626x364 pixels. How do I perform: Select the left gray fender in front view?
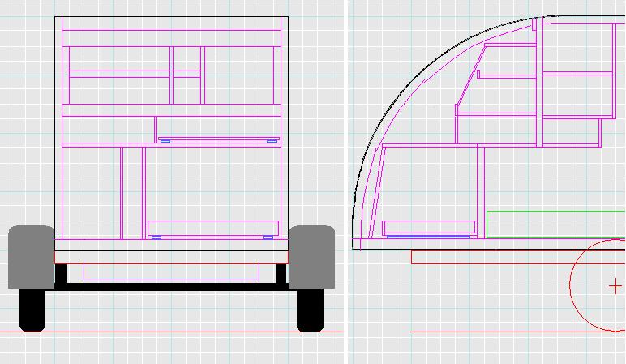31,257
